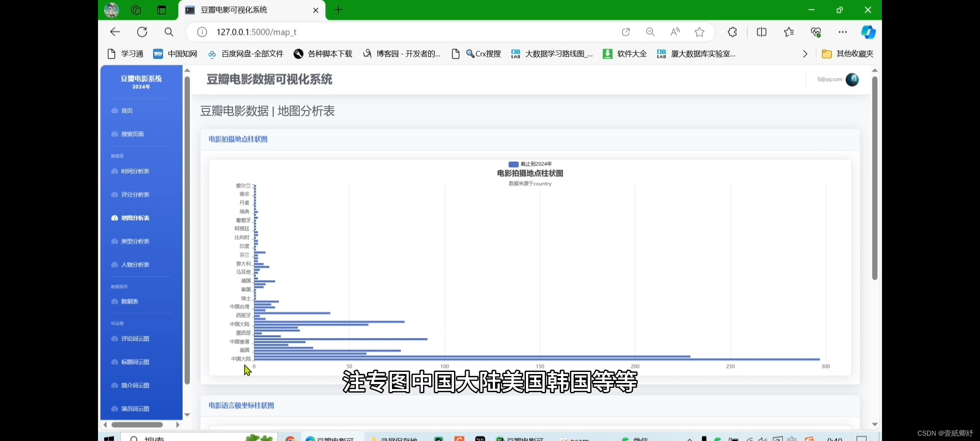Viewport: 980px width, 441px height.
Task: Open the 软件大全 bookmark
Action: pyautogui.click(x=625, y=53)
